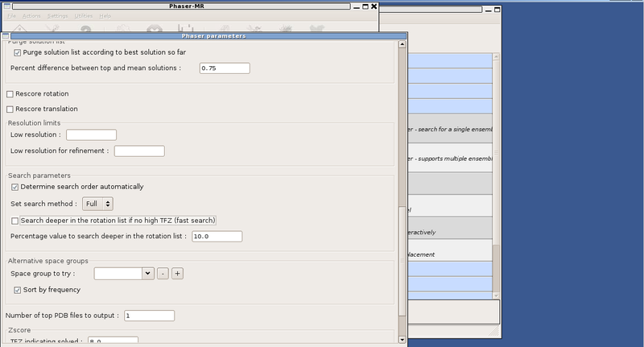
Task: Click the minus button beside Space group
Action: [163, 274]
